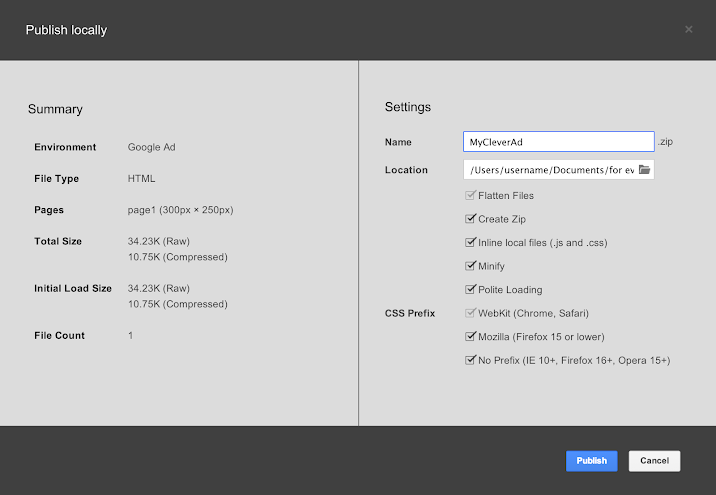Click the folder browse icon for Location
The height and width of the screenshot is (495, 716).
tap(645, 170)
